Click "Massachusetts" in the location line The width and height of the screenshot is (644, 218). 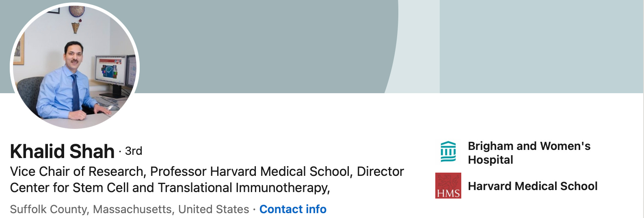(x=132, y=209)
